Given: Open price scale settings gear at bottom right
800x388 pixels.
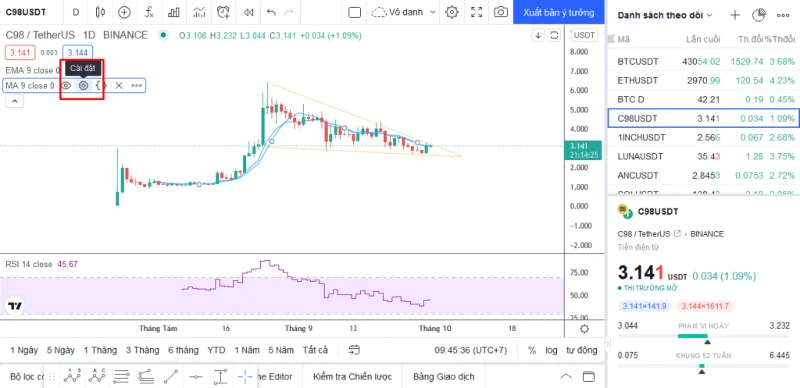Looking at the screenshot, I should (x=585, y=328).
